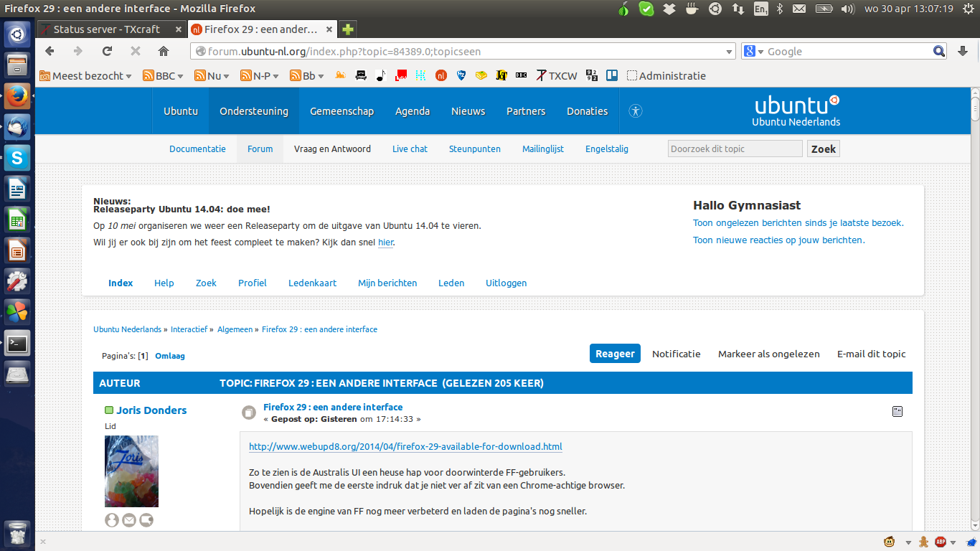Open the Adblock Plus status icon

coord(941,542)
